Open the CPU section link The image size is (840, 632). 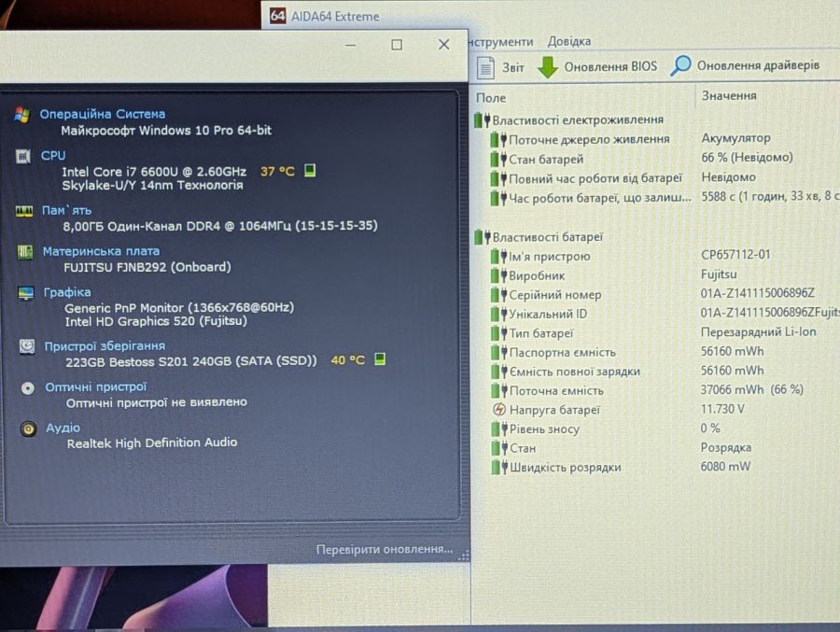click(x=53, y=156)
